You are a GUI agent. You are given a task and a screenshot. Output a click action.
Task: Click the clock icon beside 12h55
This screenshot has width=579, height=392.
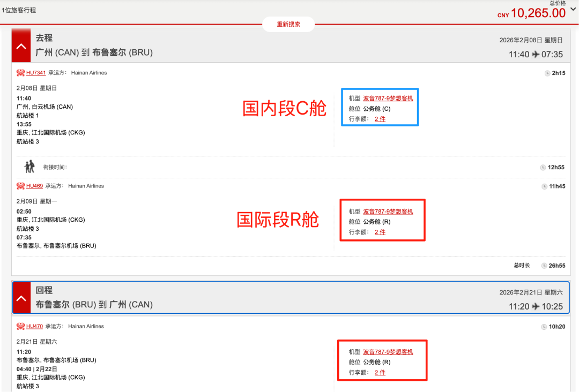(543, 168)
